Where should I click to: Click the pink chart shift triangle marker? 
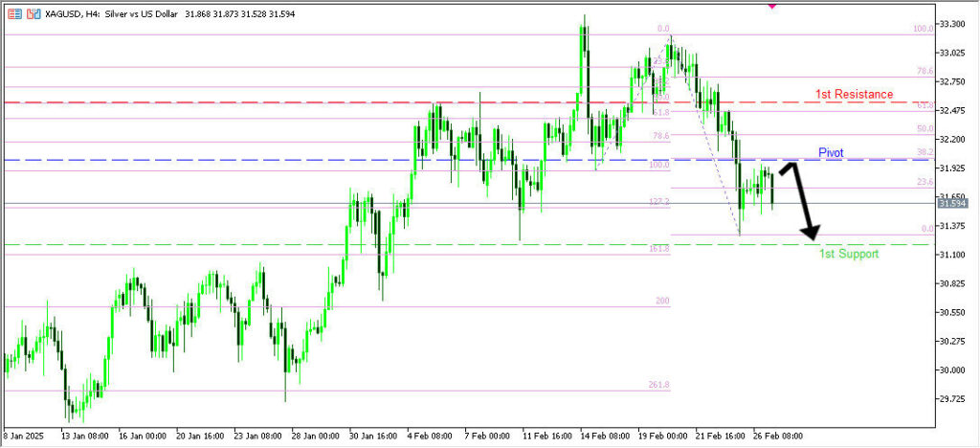772,5
